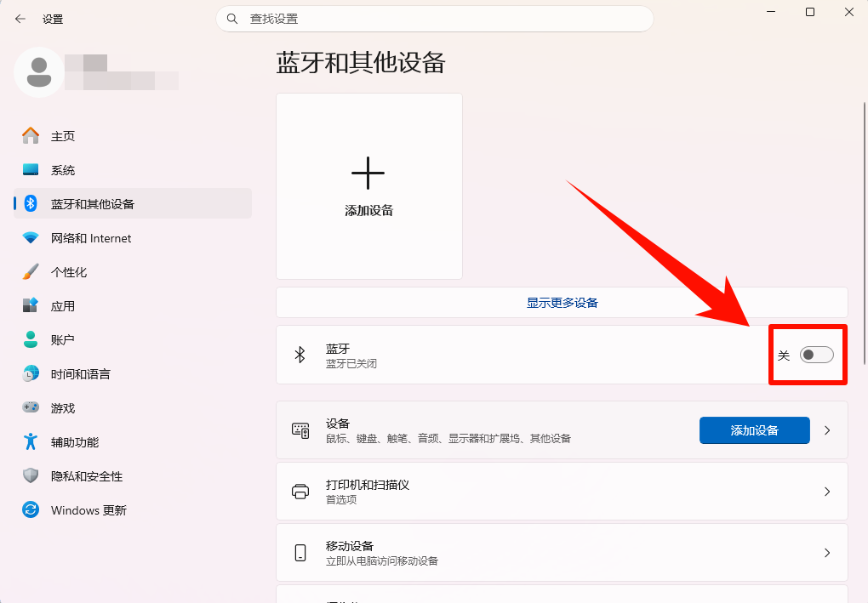Select the 游戏 gamepad icon
The width and height of the screenshot is (868, 603).
coord(29,407)
